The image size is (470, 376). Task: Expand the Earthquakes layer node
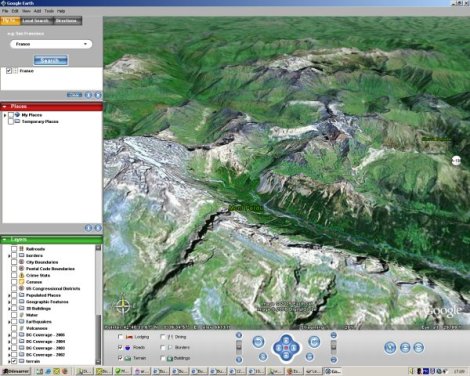[x=9, y=322]
